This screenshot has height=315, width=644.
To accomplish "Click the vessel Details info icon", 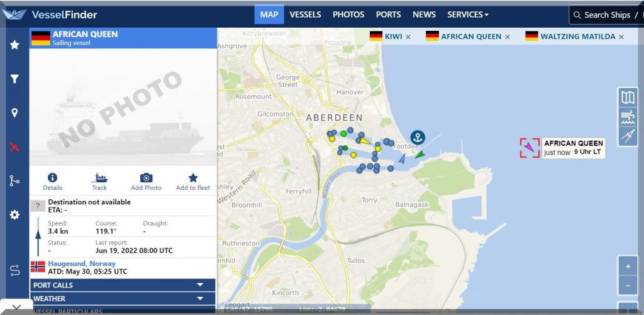I will click(x=52, y=178).
